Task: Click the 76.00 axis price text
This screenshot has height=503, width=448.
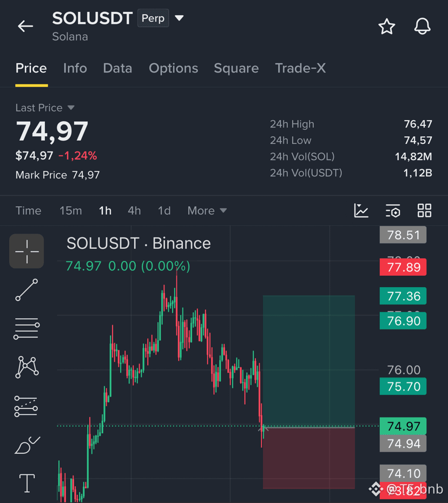Action: pos(404,370)
